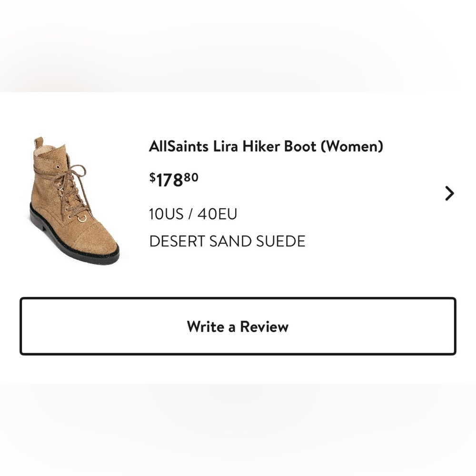This screenshot has width=476, height=476.
Task: Select the Lira Hiker Boot listing row
Action: pos(238,195)
